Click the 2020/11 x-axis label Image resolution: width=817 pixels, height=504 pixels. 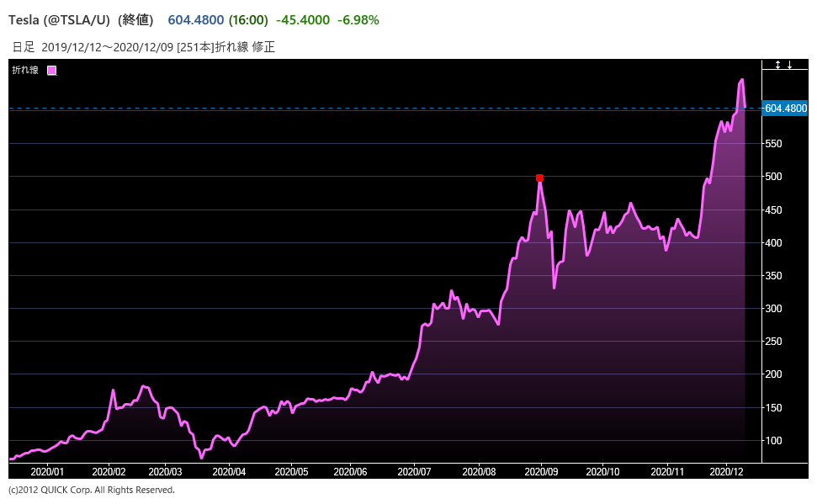667,472
